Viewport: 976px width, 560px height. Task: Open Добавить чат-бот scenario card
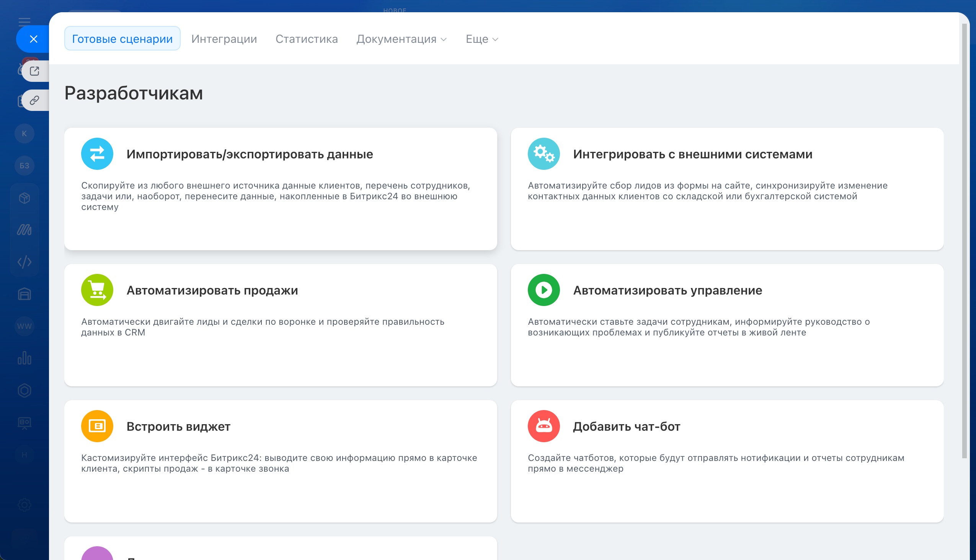(626, 427)
